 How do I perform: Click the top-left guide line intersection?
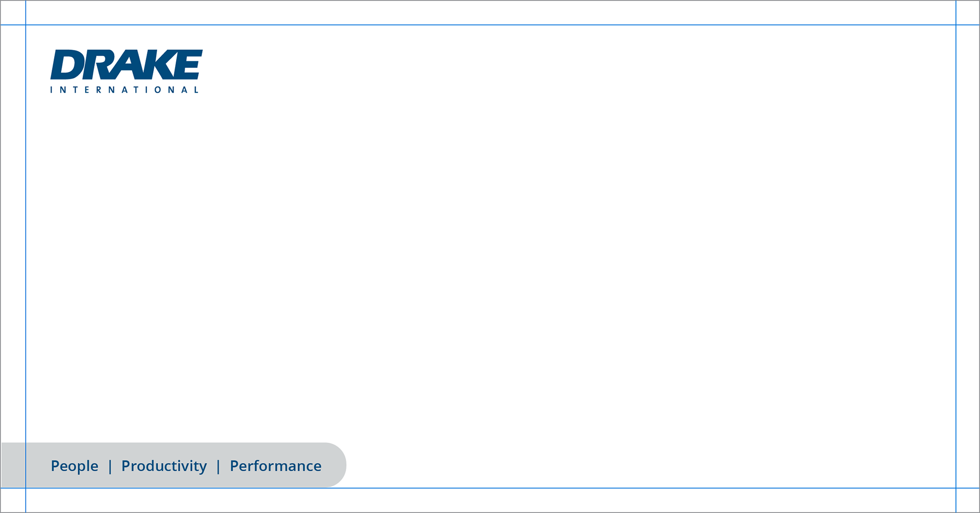click(x=26, y=25)
